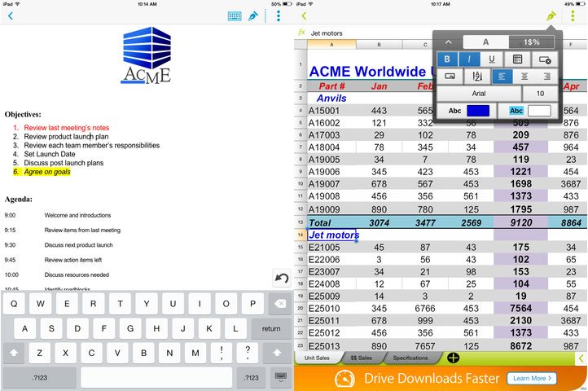Open the pen formatting tool in document
588x391 pixels.
click(x=253, y=15)
